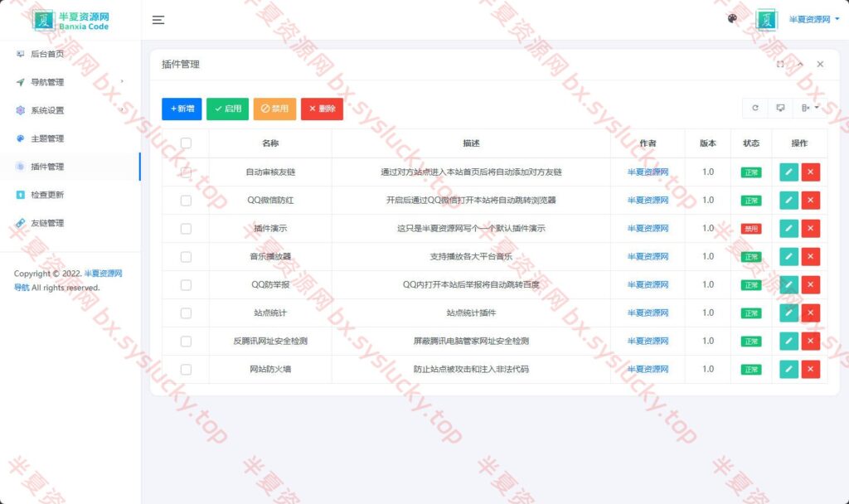The height and width of the screenshot is (504, 849).
Task: Click the +新增 button
Action: pyautogui.click(x=182, y=109)
